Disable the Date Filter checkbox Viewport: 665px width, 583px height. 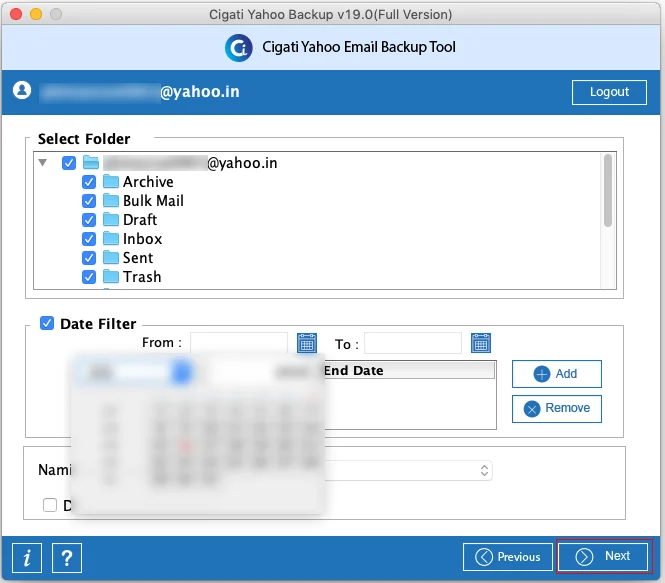click(47, 323)
